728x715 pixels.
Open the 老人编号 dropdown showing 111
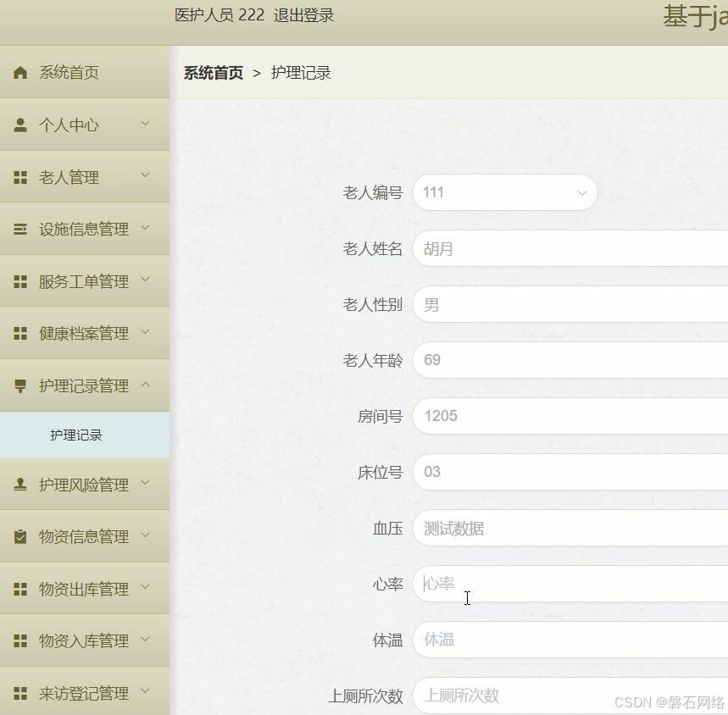pos(504,192)
